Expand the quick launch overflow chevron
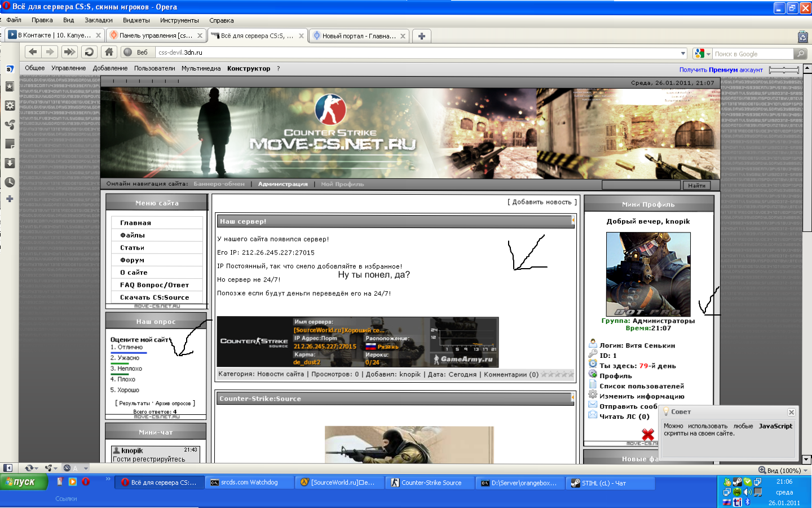The width and height of the screenshot is (812, 508). (x=108, y=480)
